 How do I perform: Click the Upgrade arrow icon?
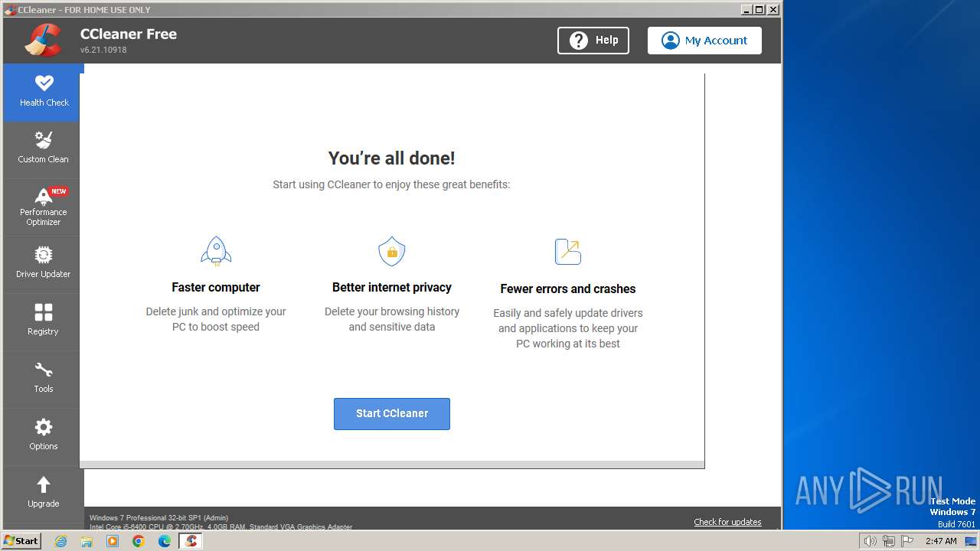point(44,484)
